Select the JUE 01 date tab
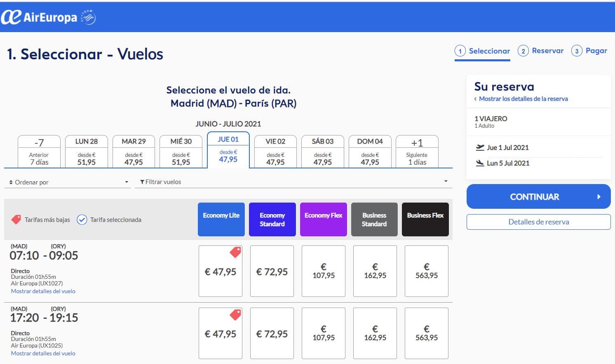This screenshot has width=615, height=364. (x=228, y=150)
